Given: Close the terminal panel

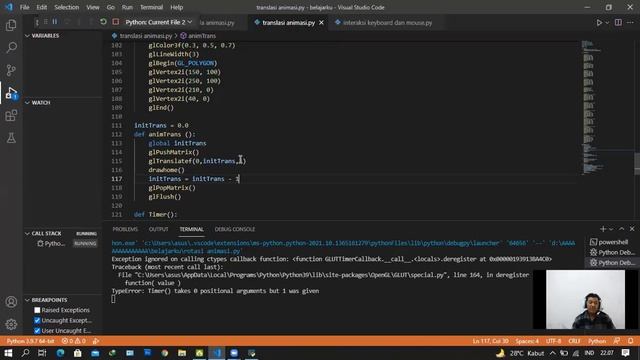Looking at the screenshot, I should point(632,229).
